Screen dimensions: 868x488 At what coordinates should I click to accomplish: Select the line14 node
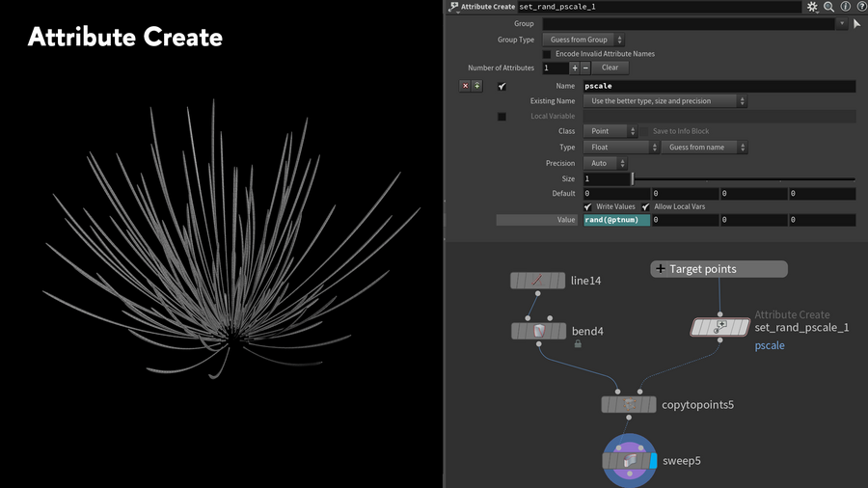pyautogui.click(x=537, y=281)
